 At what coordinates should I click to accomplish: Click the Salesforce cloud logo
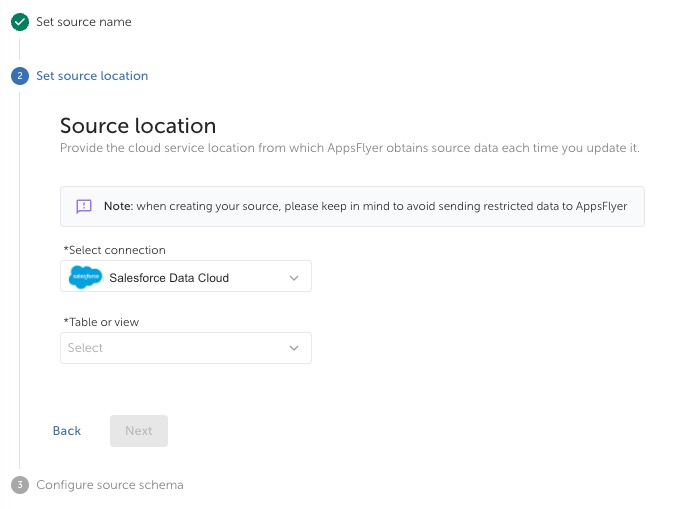point(86,277)
